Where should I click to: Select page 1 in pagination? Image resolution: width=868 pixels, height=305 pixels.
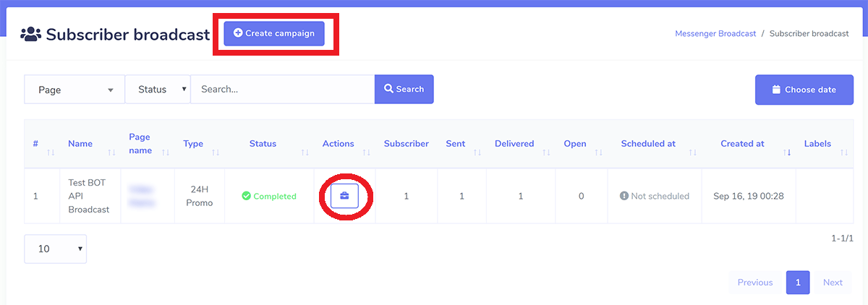click(798, 283)
